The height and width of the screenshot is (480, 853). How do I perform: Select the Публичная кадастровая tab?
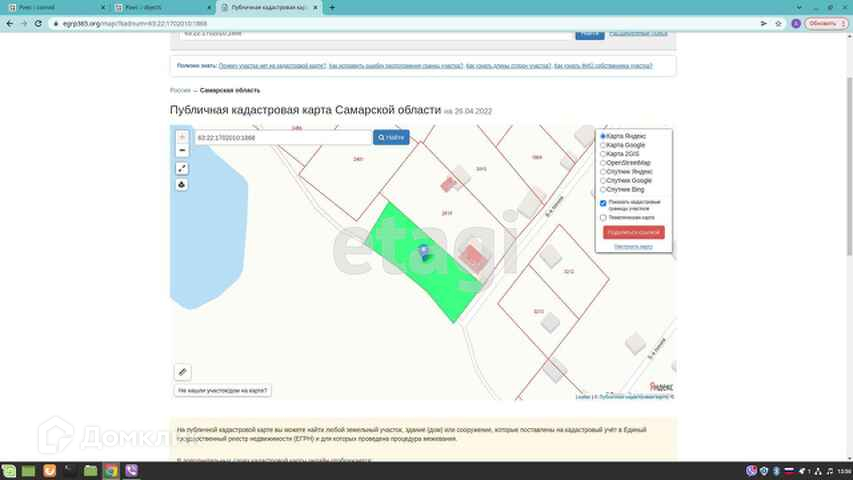267,8
